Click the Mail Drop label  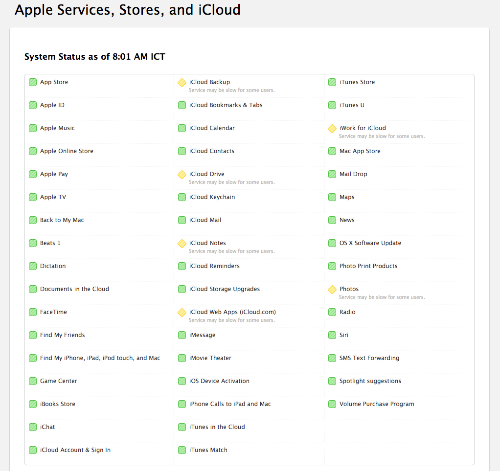353,174
